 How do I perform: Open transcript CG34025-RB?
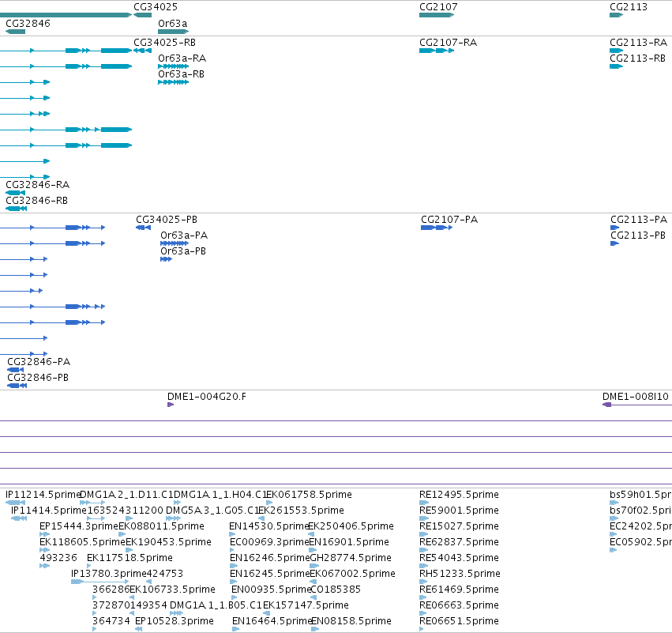point(164,43)
